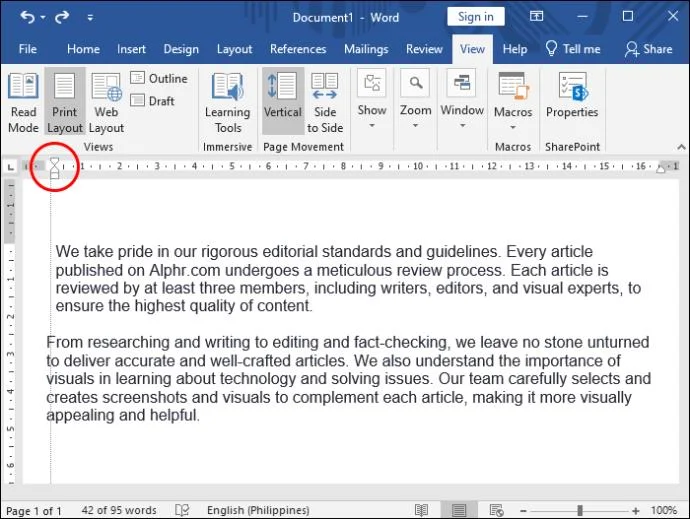Select Side to Side page movement
This screenshot has width=690, height=519.
point(325,103)
